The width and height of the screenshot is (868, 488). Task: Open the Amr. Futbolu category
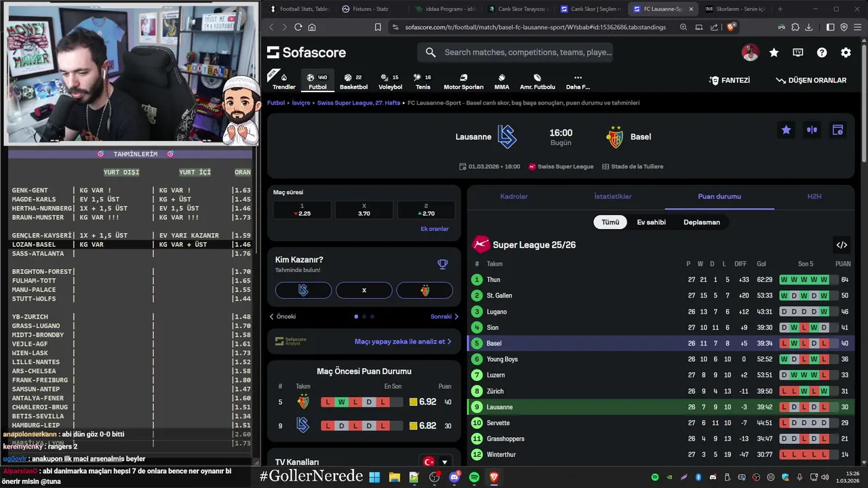pos(537,81)
